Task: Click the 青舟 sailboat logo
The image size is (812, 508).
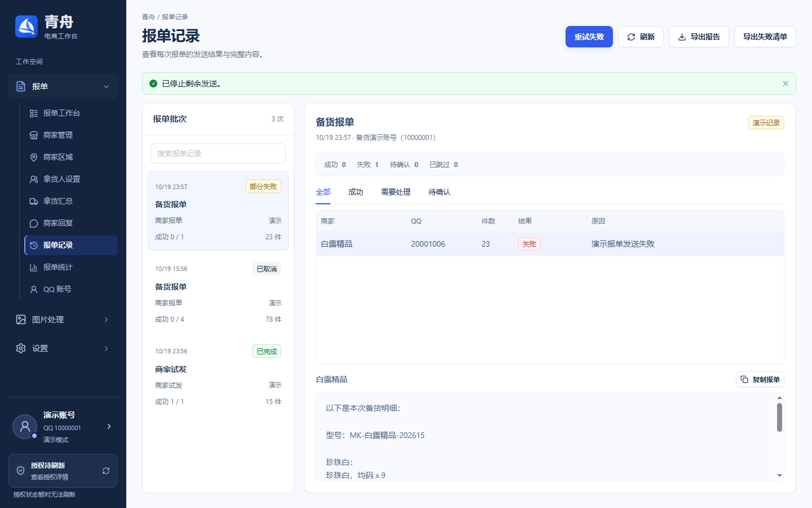Action: point(27,27)
